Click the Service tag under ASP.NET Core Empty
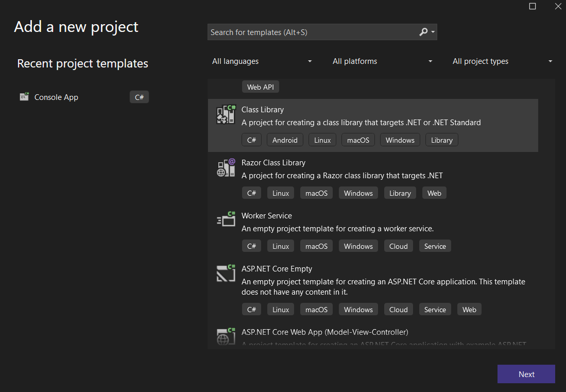This screenshot has height=392, width=566. pyautogui.click(x=435, y=310)
